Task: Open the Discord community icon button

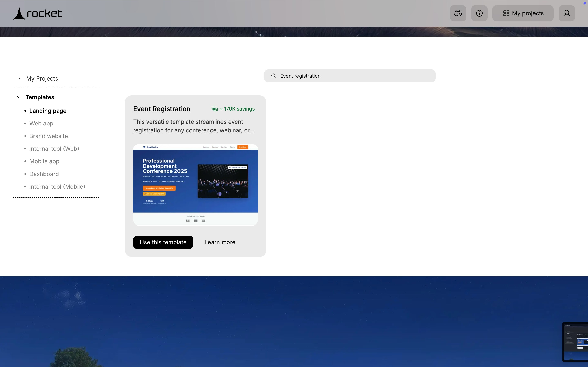Action: pyautogui.click(x=458, y=13)
